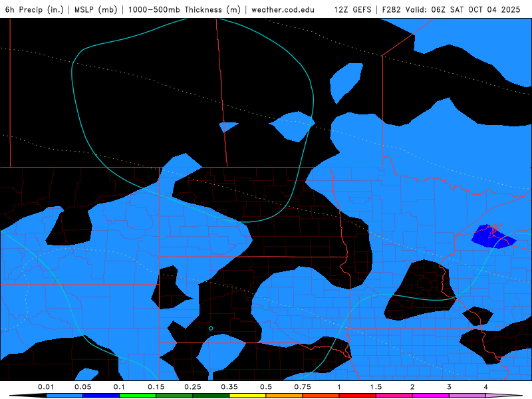Image resolution: width=532 pixels, height=399 pixels.
Task: Click the legend value "0.15"
Action: pos(156,387)
